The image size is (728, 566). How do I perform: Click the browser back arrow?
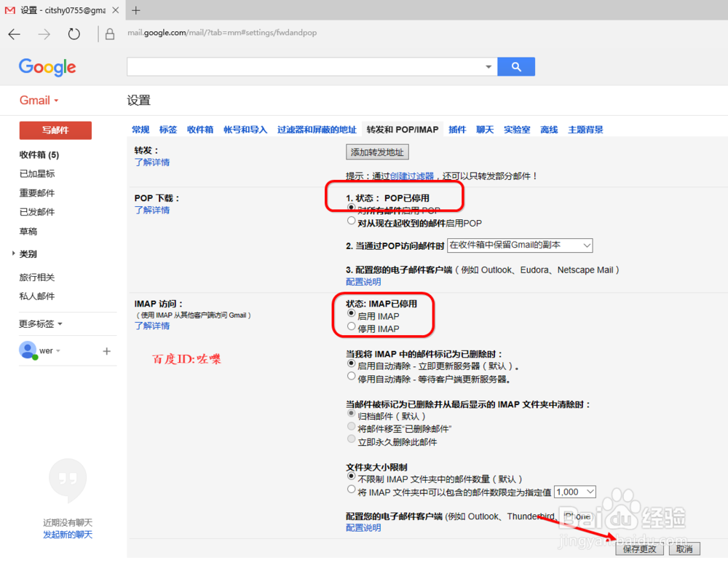[x=15, y=34]
